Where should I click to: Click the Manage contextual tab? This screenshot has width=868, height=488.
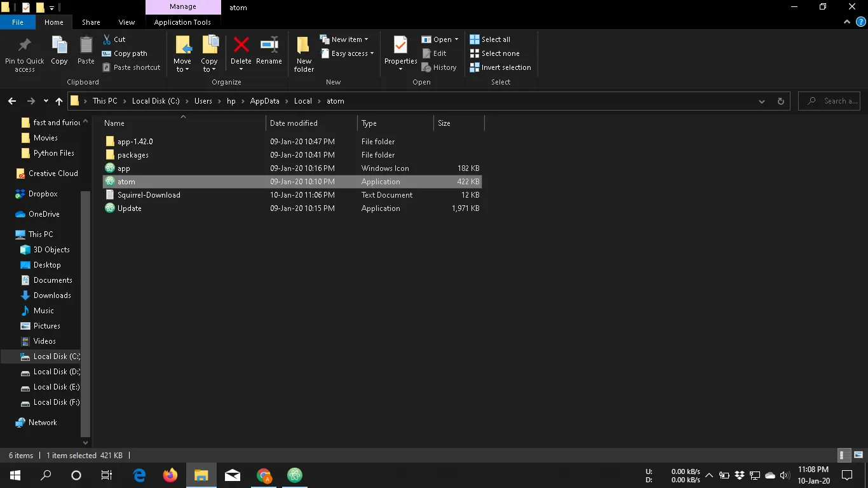point(182,8)
